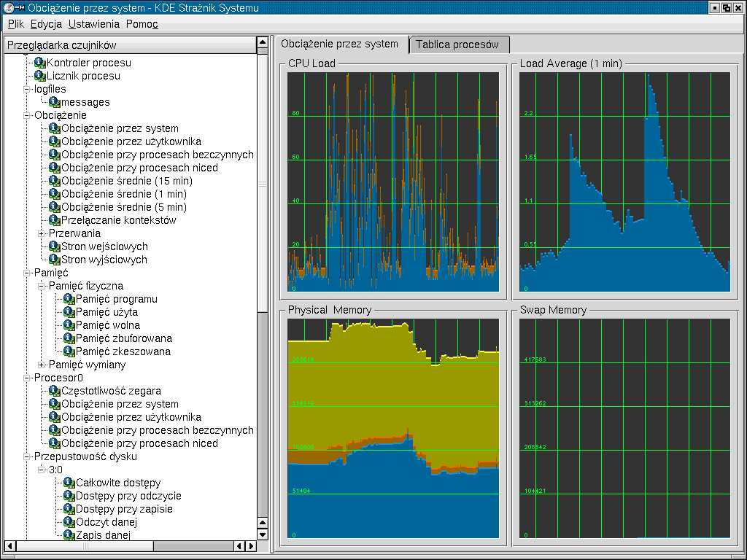Viewport: 747px width, 560px height.
Task: Click the Częstotliwość zegara sensor icon
Action: (x=54, y=391)
